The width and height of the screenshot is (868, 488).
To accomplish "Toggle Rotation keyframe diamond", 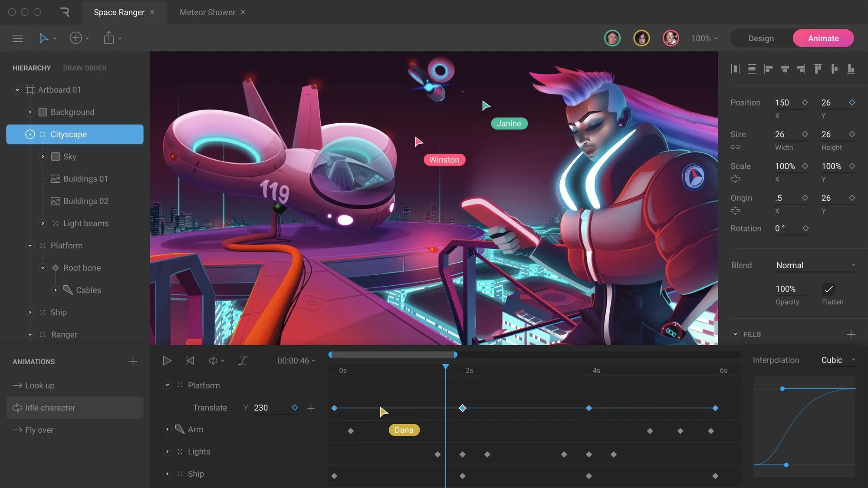I will click(806, 228).
